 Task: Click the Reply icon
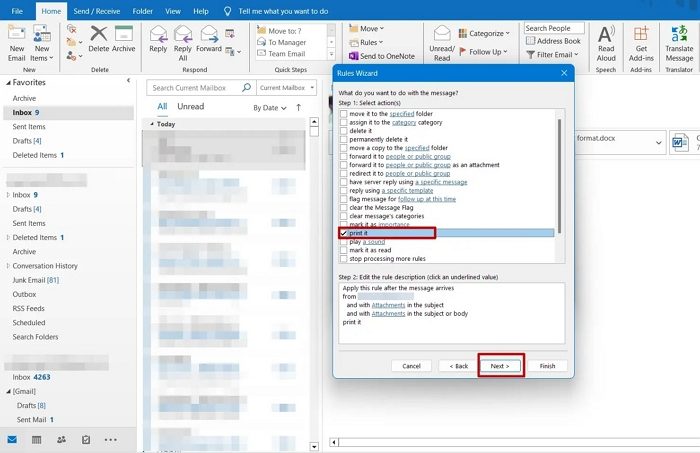click(158, 34)
